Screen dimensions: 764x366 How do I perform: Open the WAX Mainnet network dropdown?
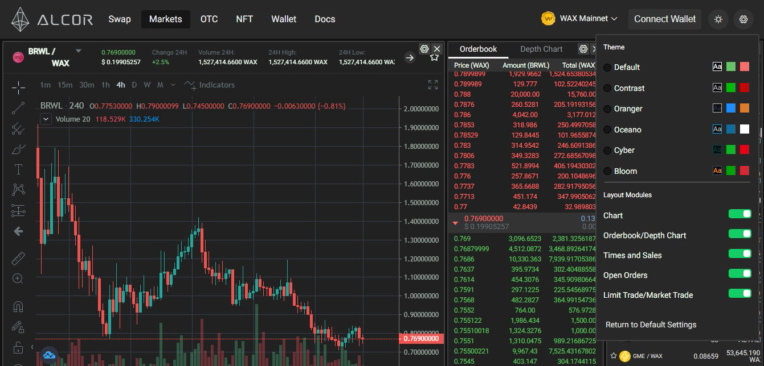579,19
